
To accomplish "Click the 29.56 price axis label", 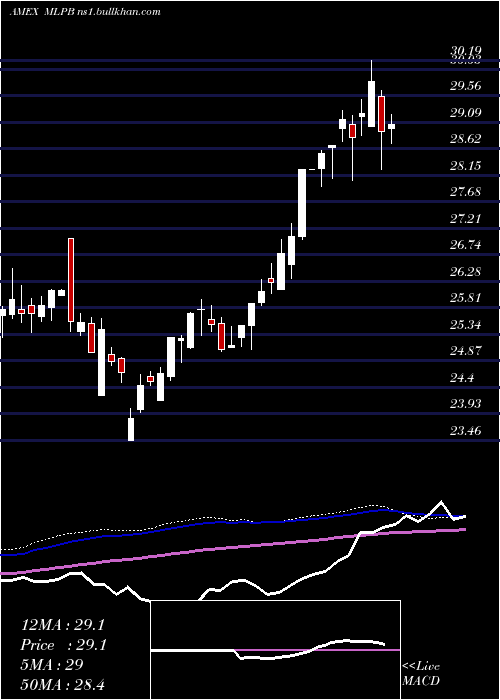I will click(466, 86).
